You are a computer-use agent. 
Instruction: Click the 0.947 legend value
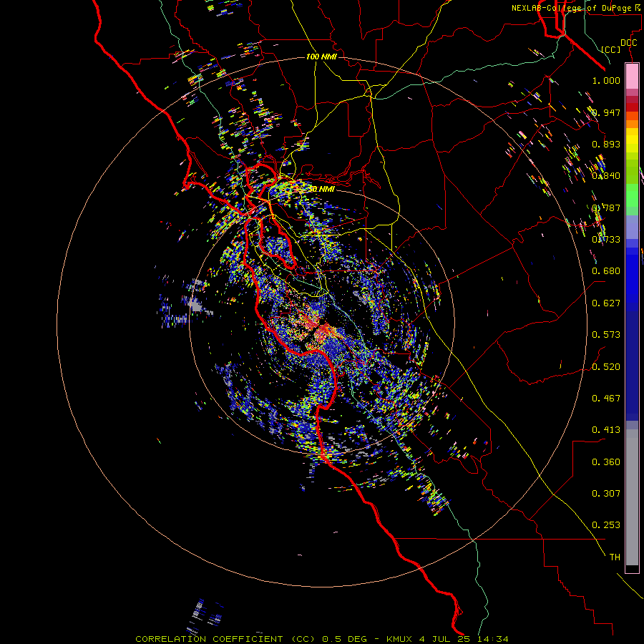coord(606,112)
